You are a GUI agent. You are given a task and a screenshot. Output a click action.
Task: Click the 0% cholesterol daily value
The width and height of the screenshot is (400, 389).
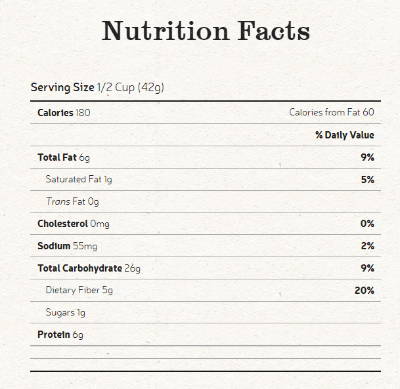click(367, 224)
